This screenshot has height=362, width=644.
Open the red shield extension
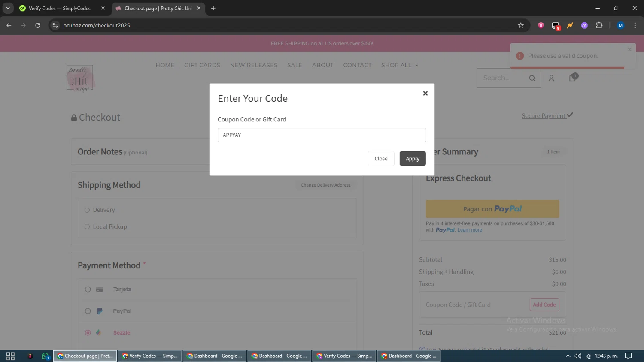541,25
